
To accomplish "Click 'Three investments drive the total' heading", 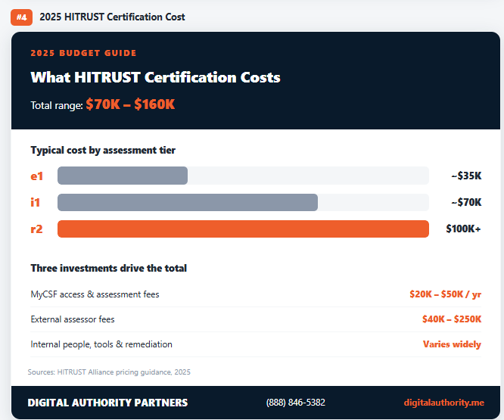I will (x=109, y=268).
